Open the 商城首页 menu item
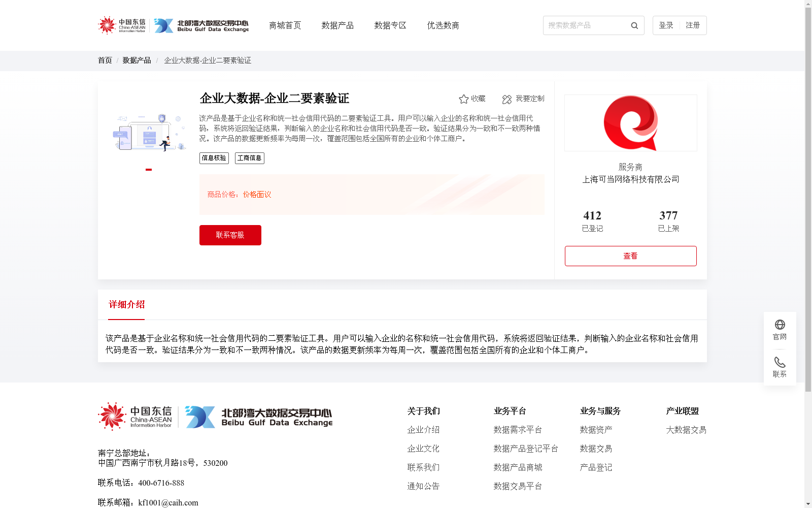The image size is (812, 508). point(285,25)
